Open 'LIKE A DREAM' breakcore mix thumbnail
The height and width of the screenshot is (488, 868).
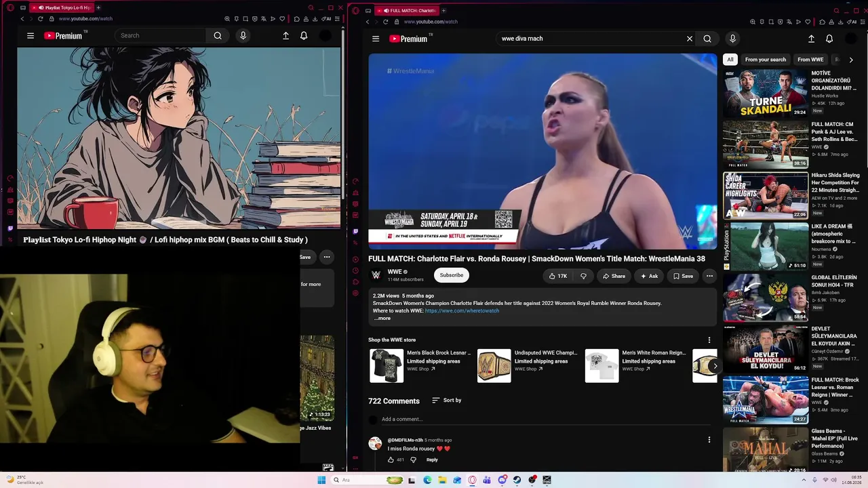[x=766, y=247]
